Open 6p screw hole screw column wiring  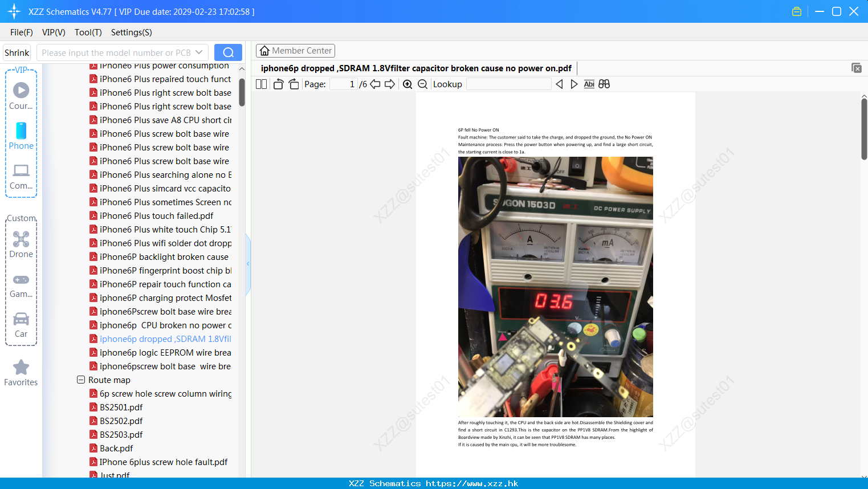click(161, 393)
